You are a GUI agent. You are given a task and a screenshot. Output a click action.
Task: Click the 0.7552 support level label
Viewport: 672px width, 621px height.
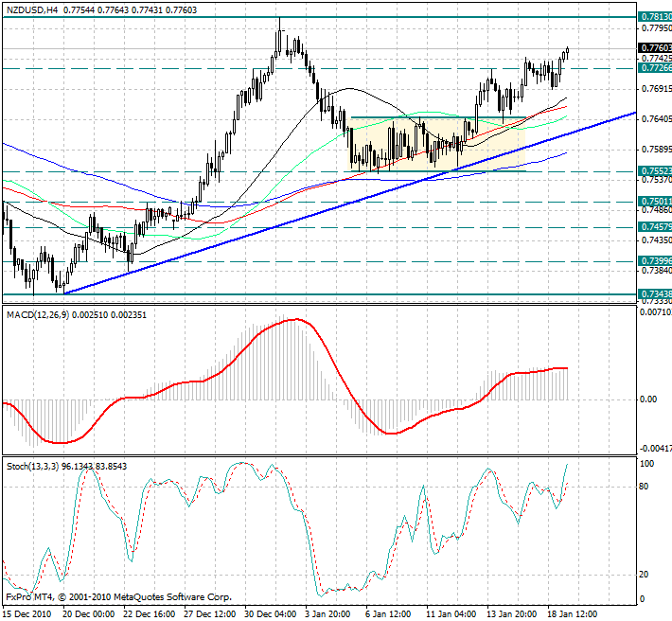coord(655,171)
